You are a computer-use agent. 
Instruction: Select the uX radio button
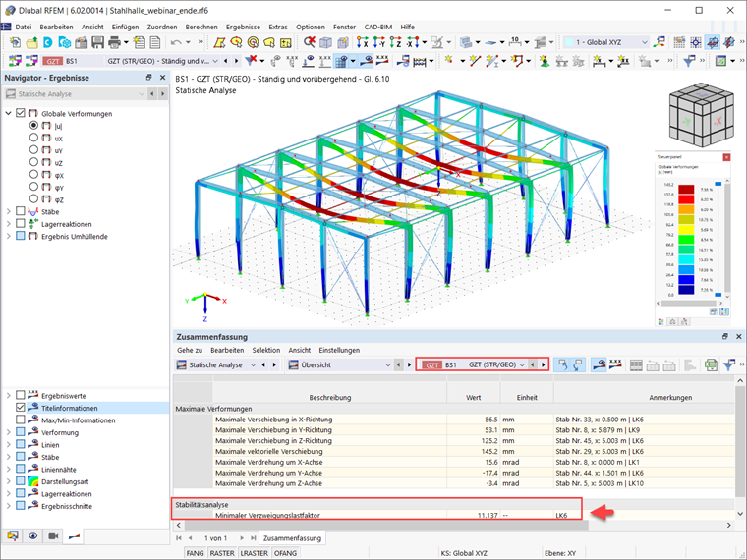click(x=33, y=138)
